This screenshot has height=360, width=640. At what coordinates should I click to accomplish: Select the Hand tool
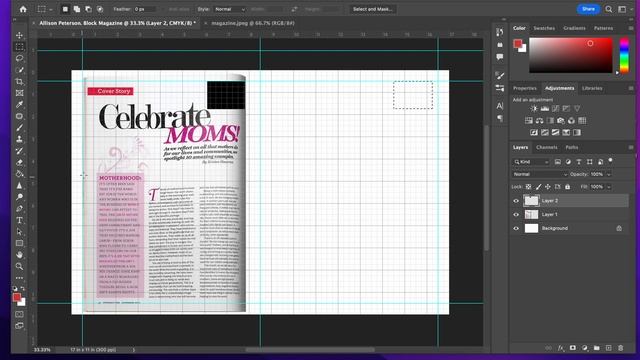pos(19,255)
